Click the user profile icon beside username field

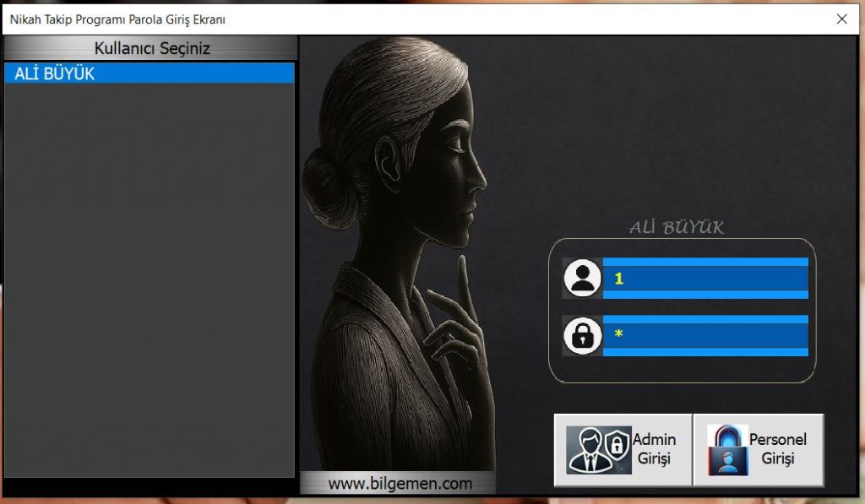tap(582, 278)
